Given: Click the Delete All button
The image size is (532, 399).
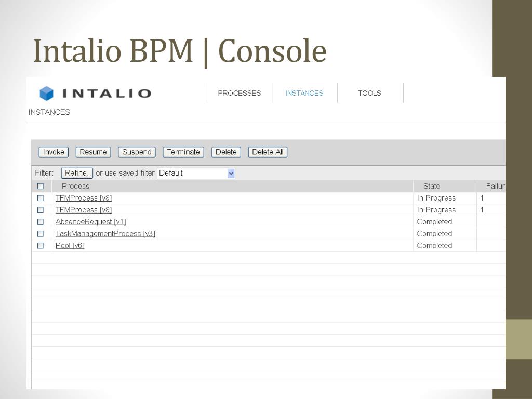Looking at the screenshot, I should 268,152.
